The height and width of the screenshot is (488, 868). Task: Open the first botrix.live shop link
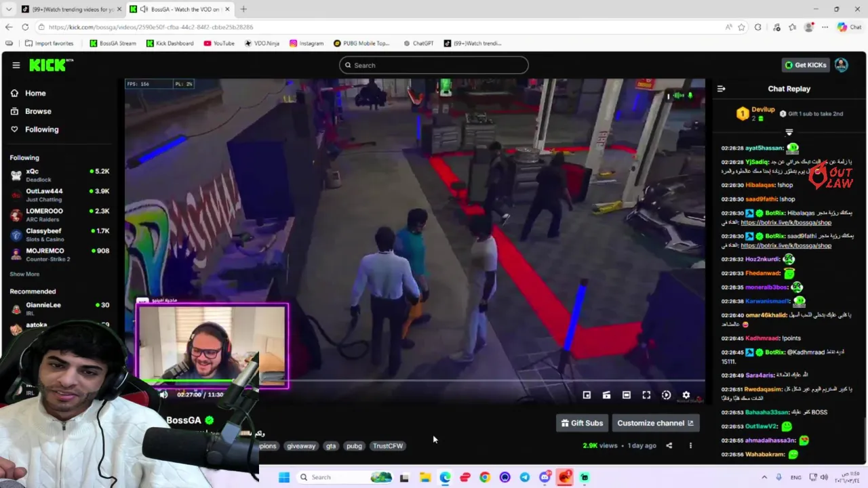coord(786,222)
